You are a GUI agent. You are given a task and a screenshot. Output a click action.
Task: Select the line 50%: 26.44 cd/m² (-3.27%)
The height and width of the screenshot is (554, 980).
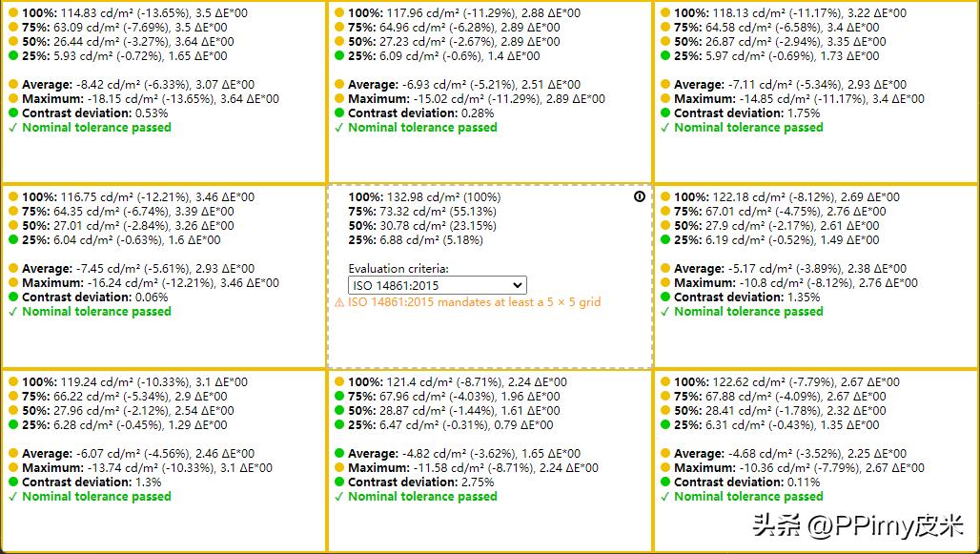[x=128, y=41]
